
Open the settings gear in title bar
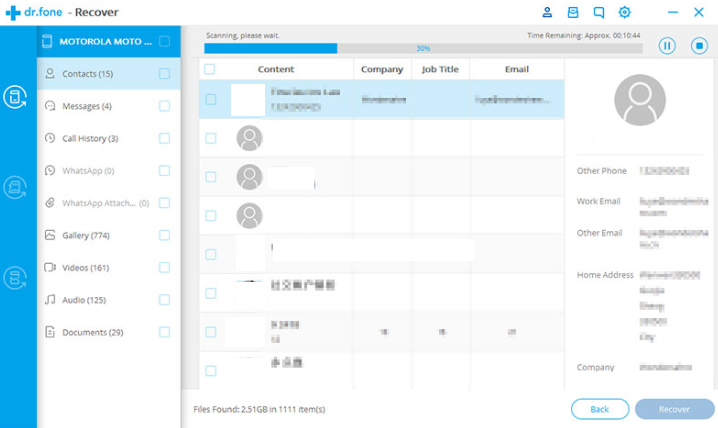coord(625,13)
